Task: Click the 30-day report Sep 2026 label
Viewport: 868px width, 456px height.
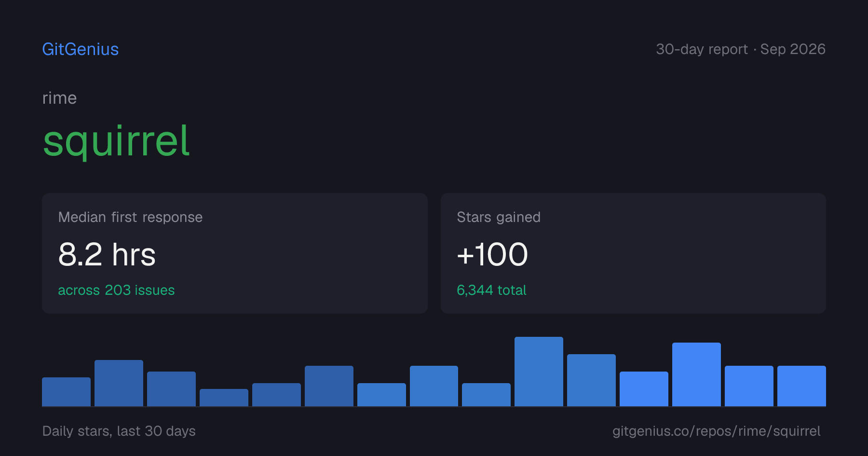Action: click(741, 49)
